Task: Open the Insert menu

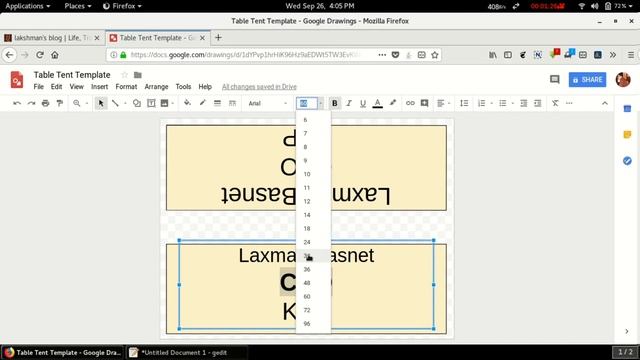Action: [x=100, y=87]
